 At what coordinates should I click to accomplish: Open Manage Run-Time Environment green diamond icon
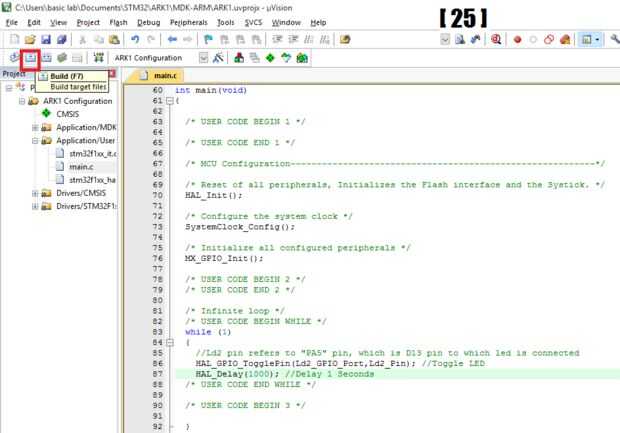270,58
